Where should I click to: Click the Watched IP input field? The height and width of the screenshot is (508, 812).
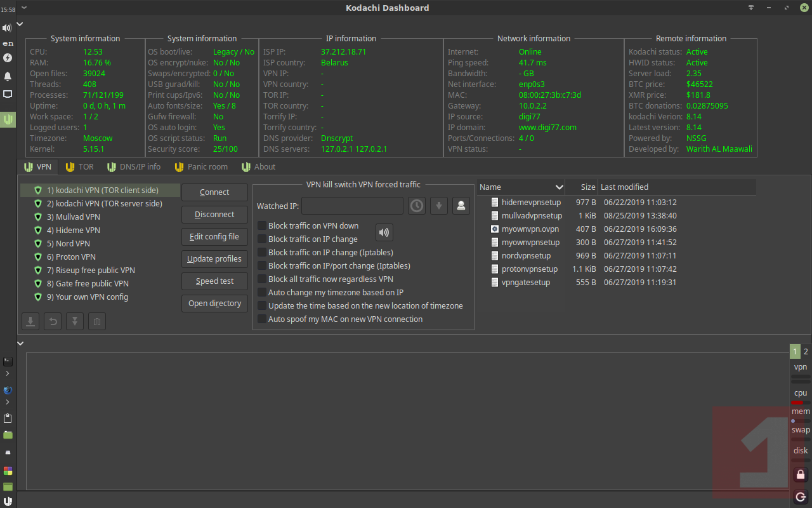coord(352,206)
